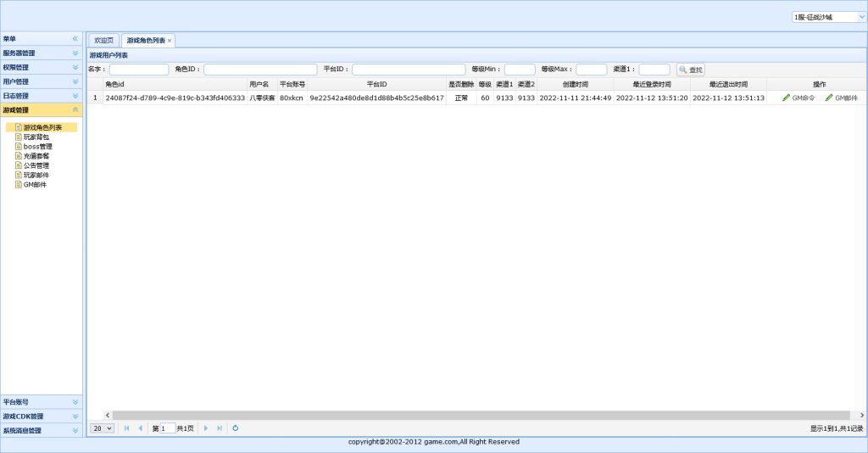Collapse the 游戏管理 accordion panel

tap(75, 110)
